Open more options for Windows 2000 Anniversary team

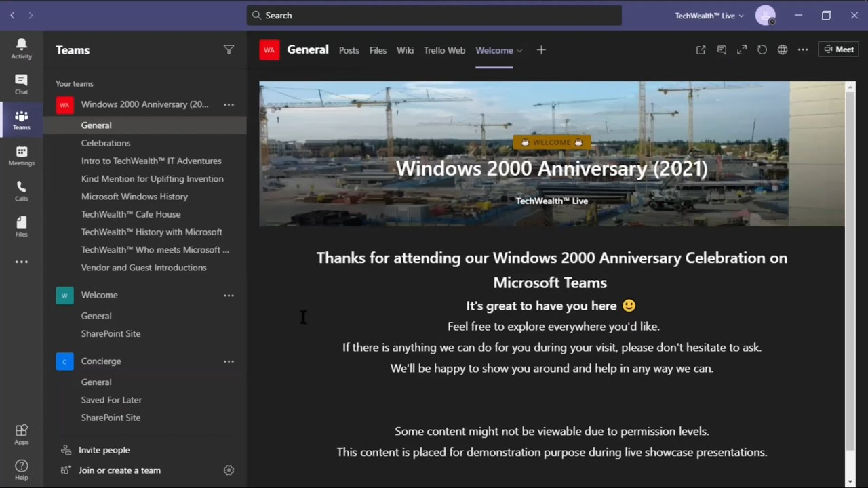click(x=229, y=104)
